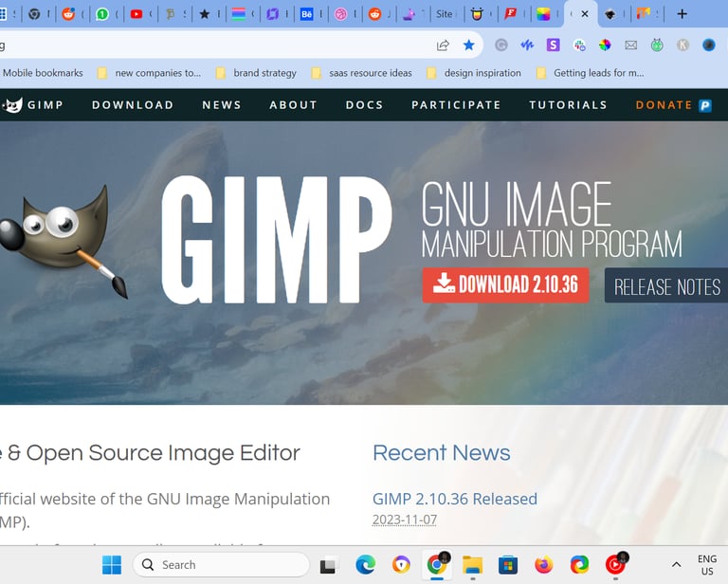
Task: Click the blue bookmark star icon
Action: [x=469, y=45]
